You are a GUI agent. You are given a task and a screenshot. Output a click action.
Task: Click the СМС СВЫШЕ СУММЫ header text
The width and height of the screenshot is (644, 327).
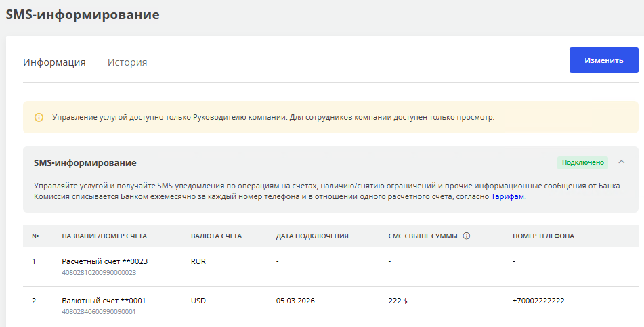click(x=423, y=236)
